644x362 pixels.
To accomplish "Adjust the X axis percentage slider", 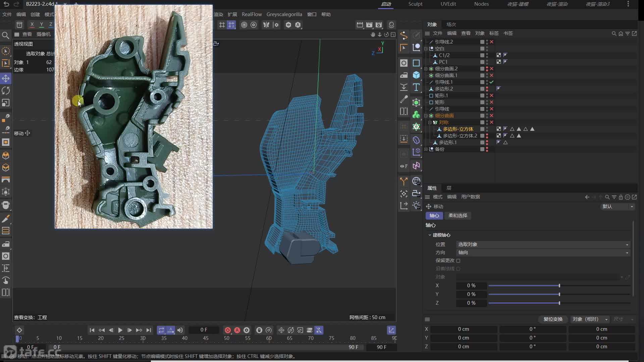I will click(559, 286).
